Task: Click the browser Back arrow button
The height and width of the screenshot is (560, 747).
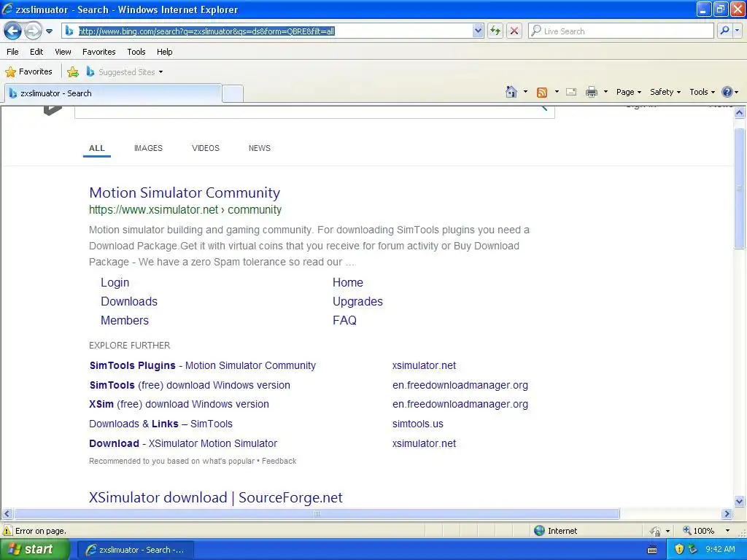Action: tap(13, 31)
